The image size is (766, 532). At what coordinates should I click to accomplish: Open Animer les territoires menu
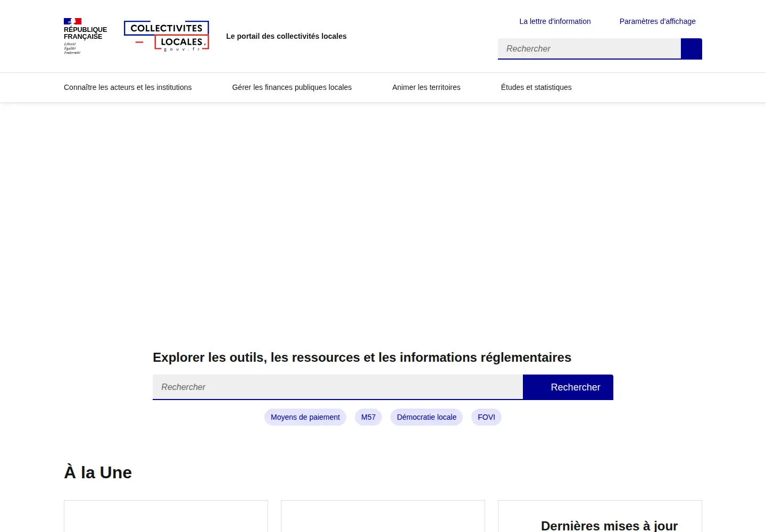pos(426,87)
